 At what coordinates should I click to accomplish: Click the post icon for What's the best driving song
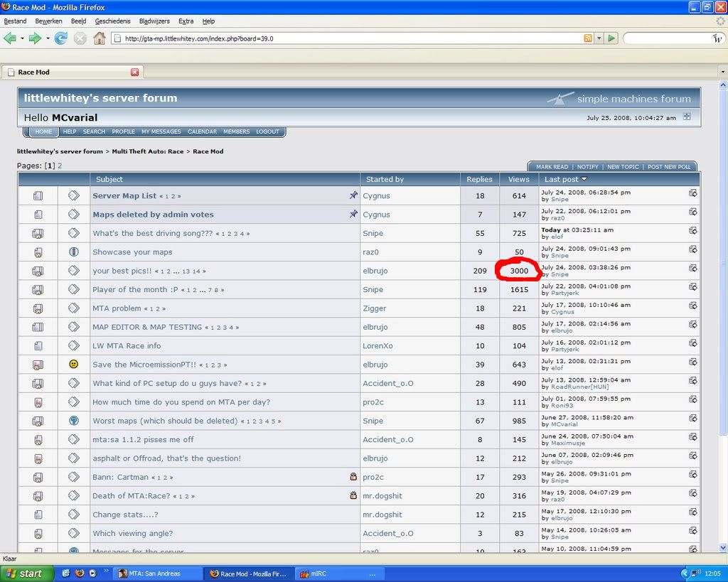[73, 233]
